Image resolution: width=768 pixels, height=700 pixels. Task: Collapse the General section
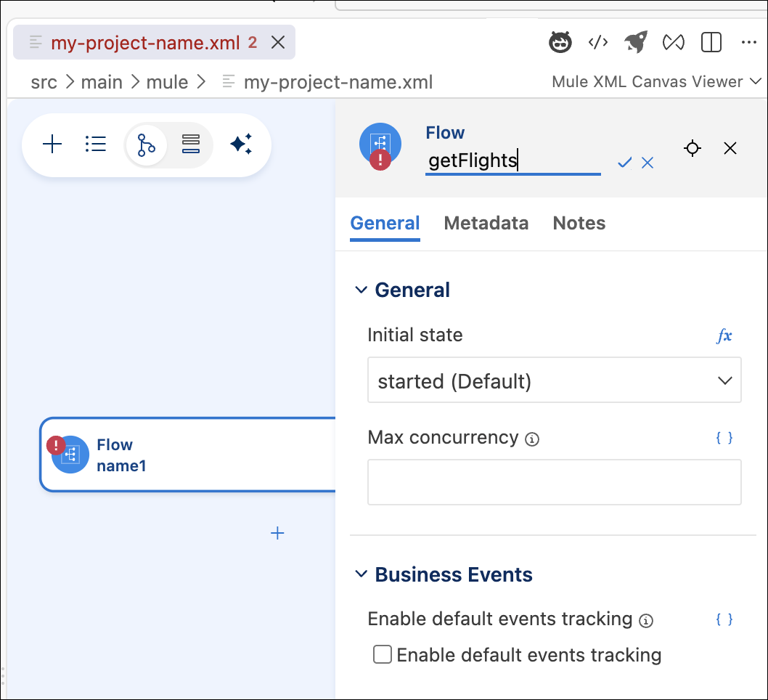(x=361, y=290)
